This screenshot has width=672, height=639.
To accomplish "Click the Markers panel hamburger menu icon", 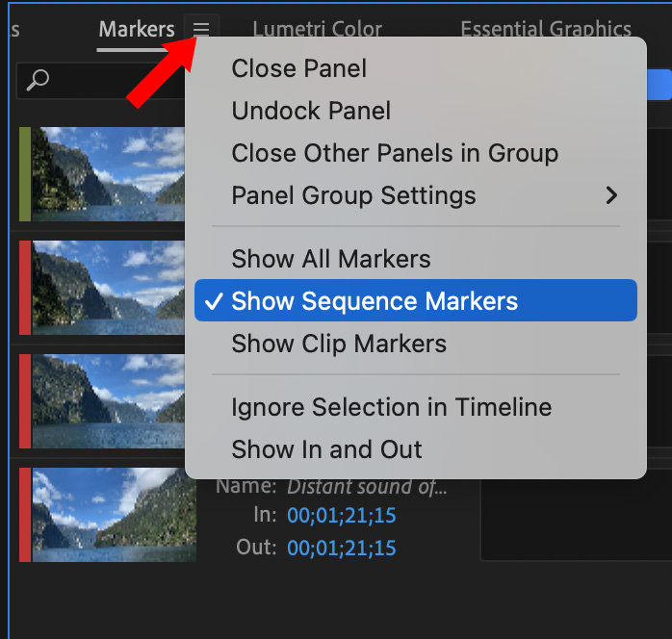I will (x=201, y=30).
